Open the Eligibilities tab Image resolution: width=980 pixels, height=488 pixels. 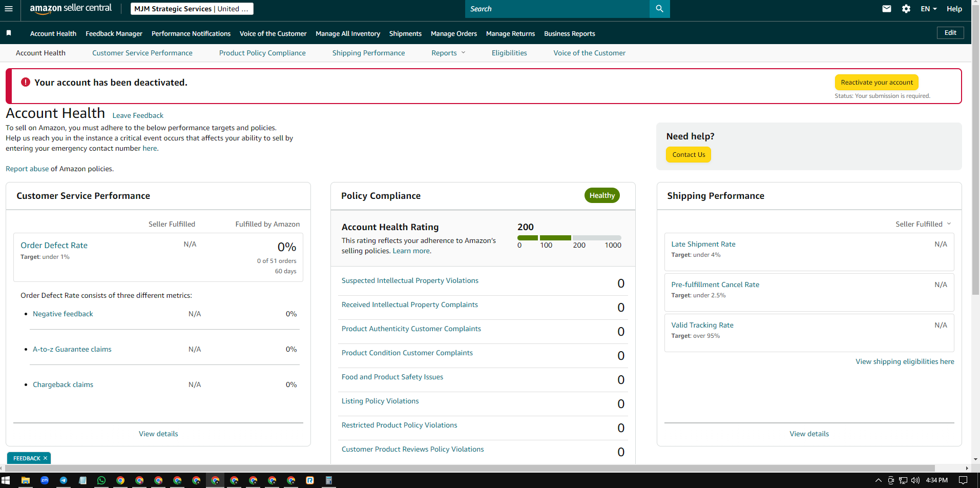(x=509, y=53)
